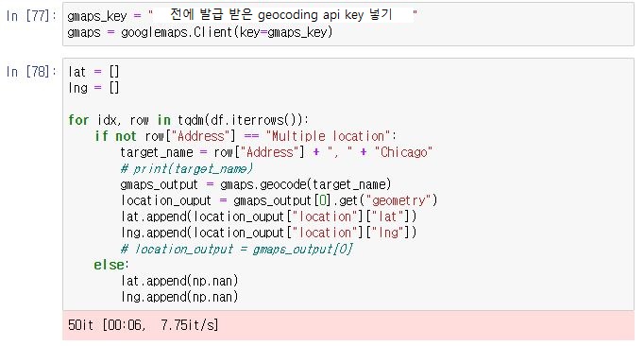Click the Korean api key placeholder text

tap(281, 15)
